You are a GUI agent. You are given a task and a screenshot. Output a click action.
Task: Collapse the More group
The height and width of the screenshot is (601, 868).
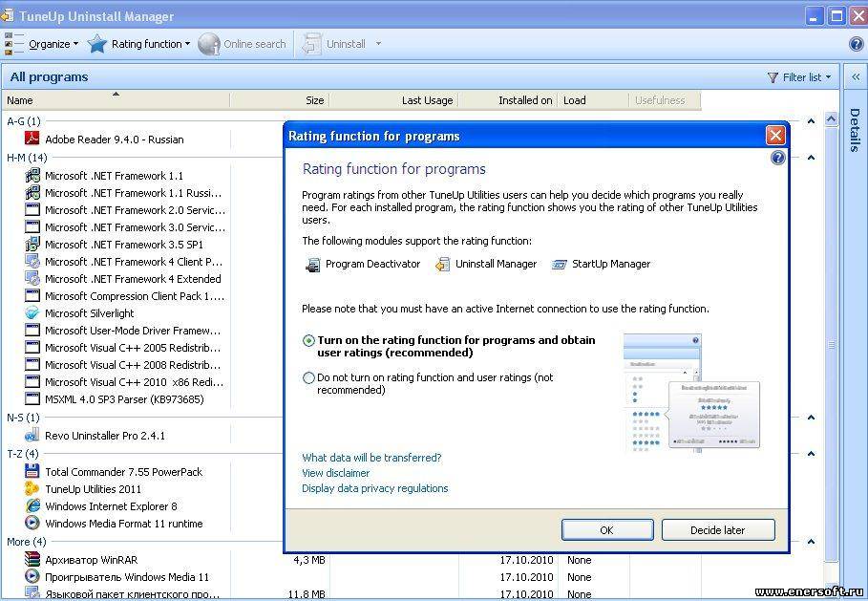point(811,542)
